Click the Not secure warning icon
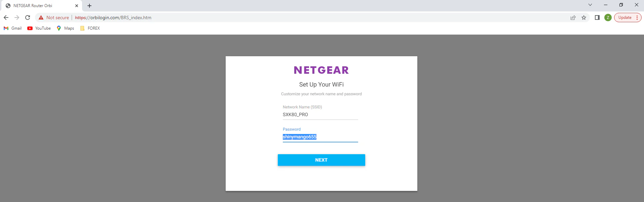The width and height of the screenshot is (644, 202). point(41,18)
